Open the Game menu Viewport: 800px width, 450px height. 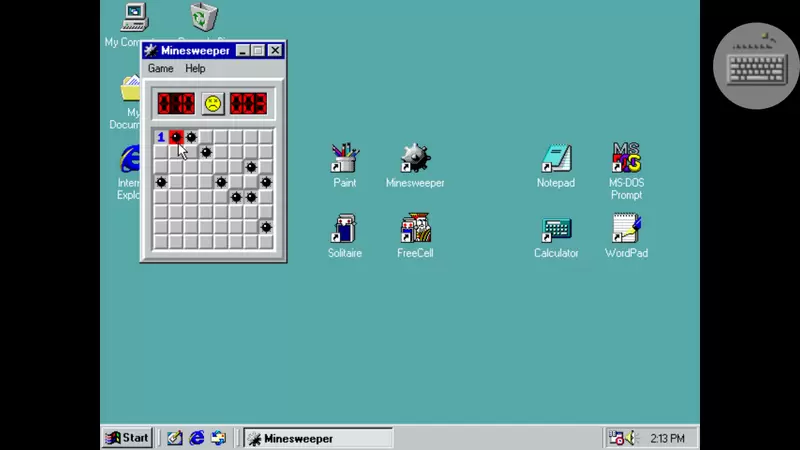pos(160,69)
